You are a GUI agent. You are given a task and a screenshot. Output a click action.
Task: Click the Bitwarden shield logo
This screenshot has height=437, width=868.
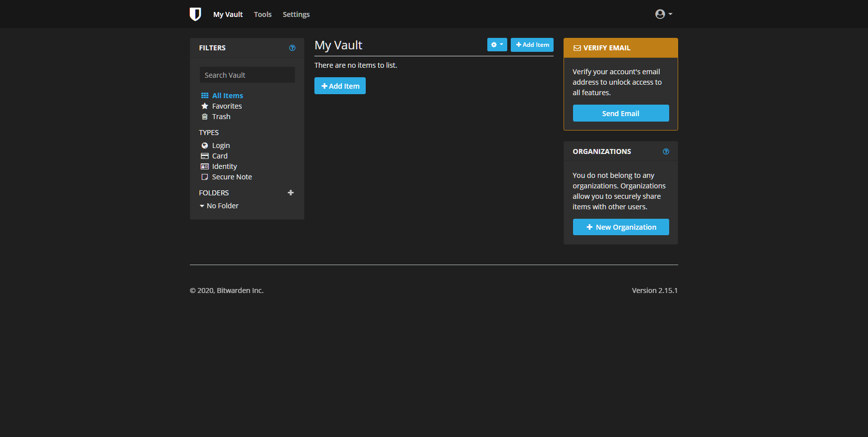click(x=195, y=14)
